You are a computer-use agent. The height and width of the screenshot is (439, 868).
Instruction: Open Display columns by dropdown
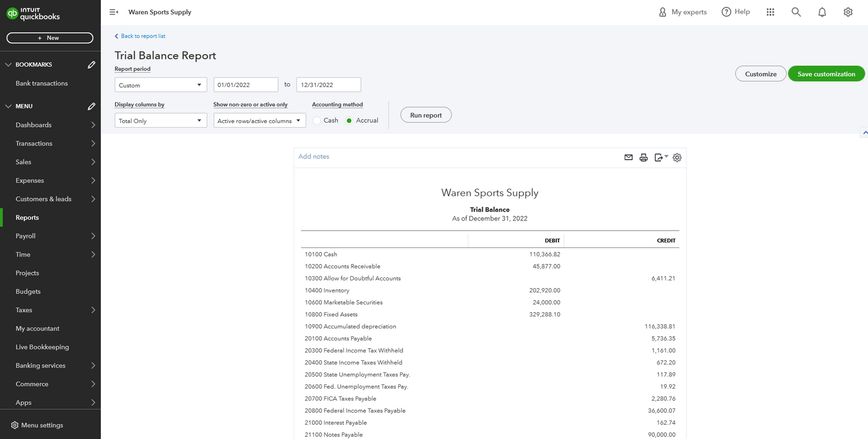tap(161, 121)
